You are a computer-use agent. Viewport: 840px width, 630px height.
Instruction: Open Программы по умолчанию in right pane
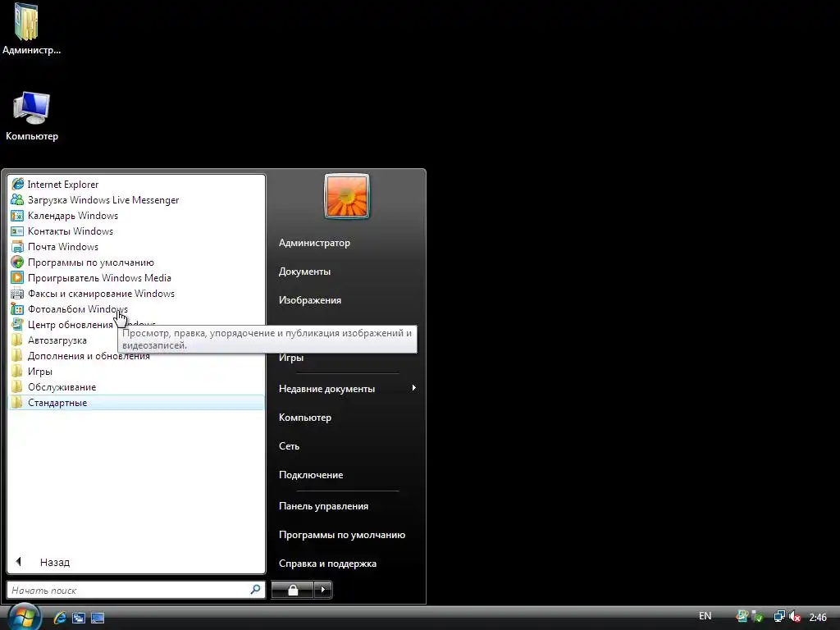click(x=342, y=535)
